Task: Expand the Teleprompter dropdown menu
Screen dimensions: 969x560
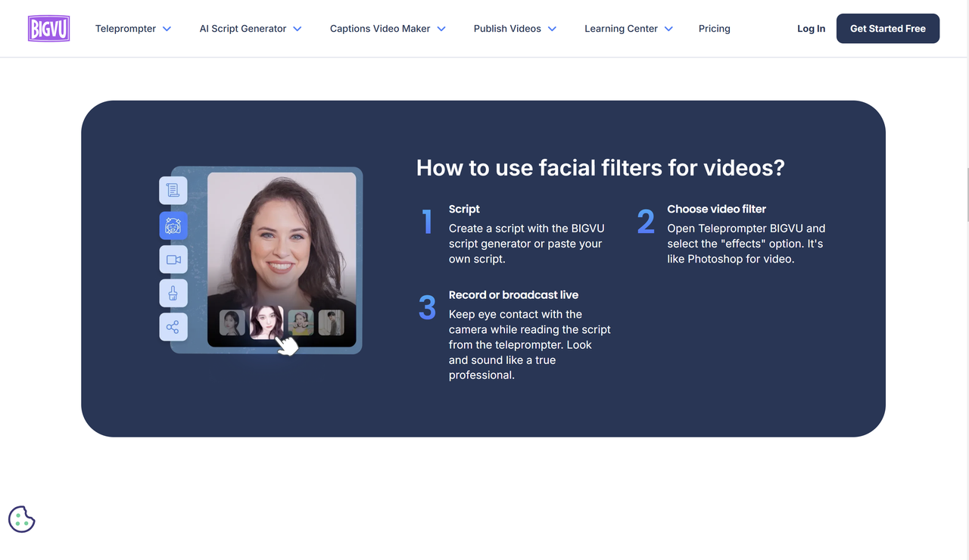Action: (x=132, y=28)
